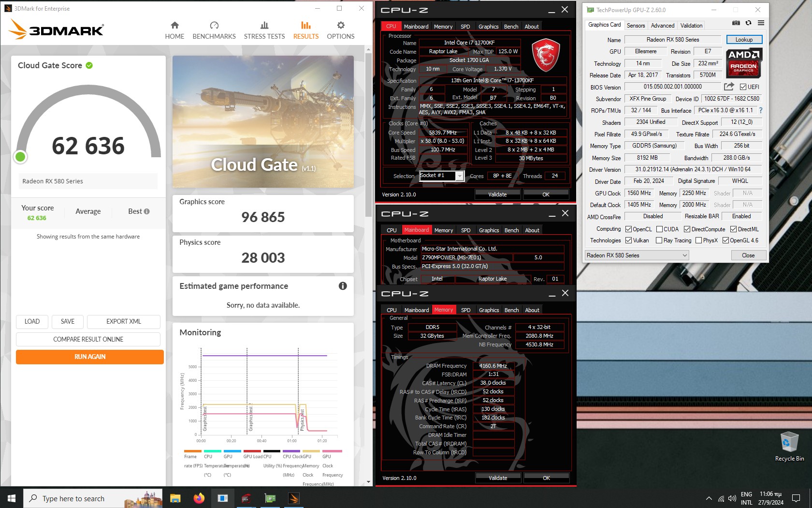Open the Socket #1 selection dropdown in CPU-Z
Screen dimensions: 812x508
coord(442,176)
